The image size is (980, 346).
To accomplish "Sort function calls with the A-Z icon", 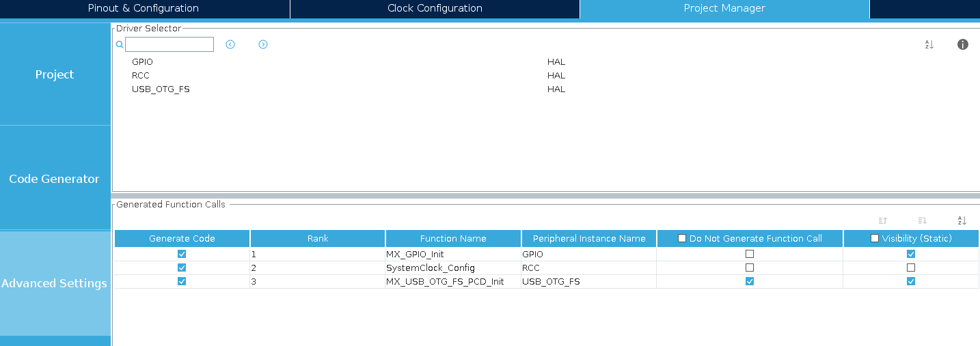I will [962, 220].
